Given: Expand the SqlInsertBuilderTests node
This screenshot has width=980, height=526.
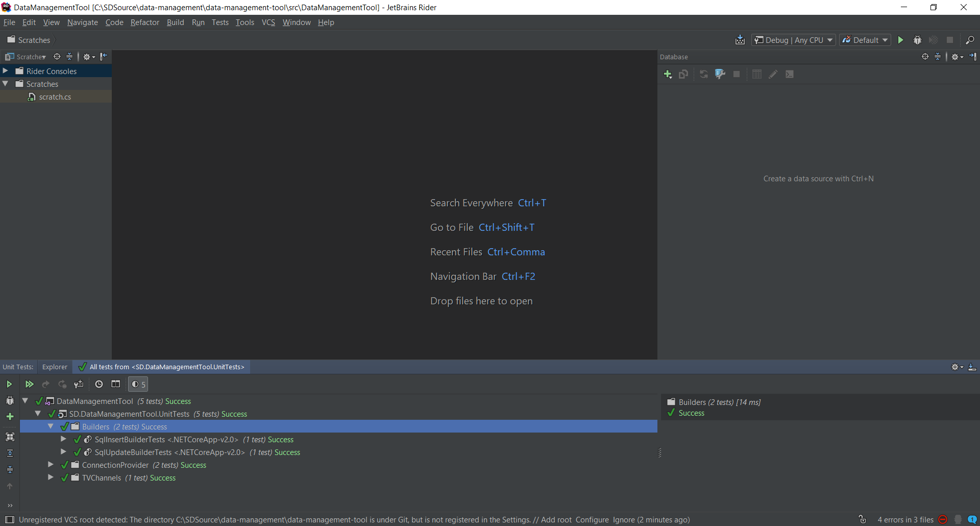Looking at the screenshot, I should 63,439.
